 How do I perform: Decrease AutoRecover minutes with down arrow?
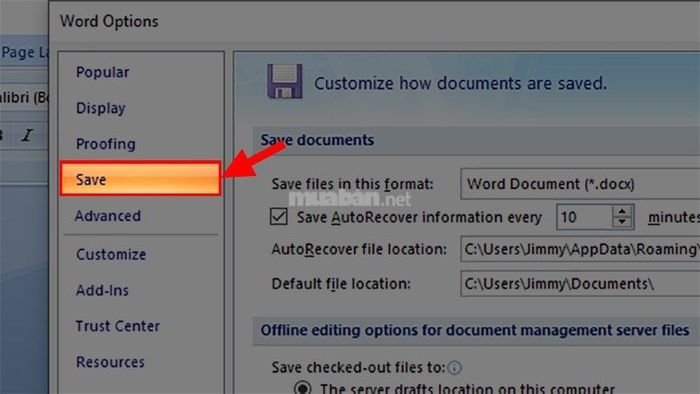(x=622, y=223)
